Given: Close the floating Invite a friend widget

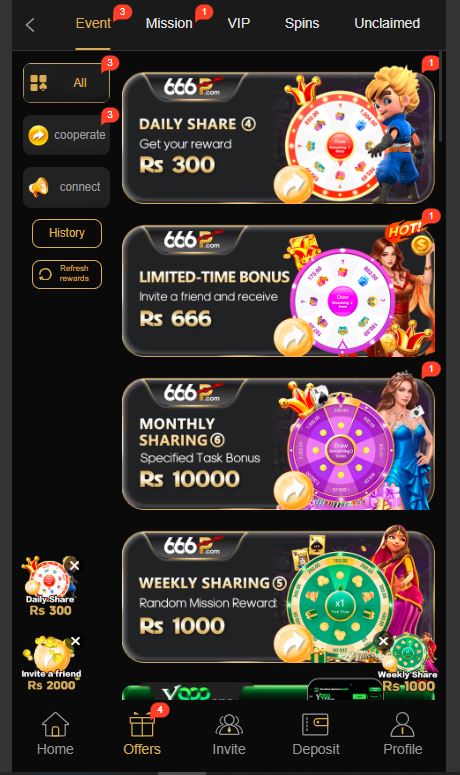Looking at the screenshot, I should pyautogui.click(x=75, y=641).
